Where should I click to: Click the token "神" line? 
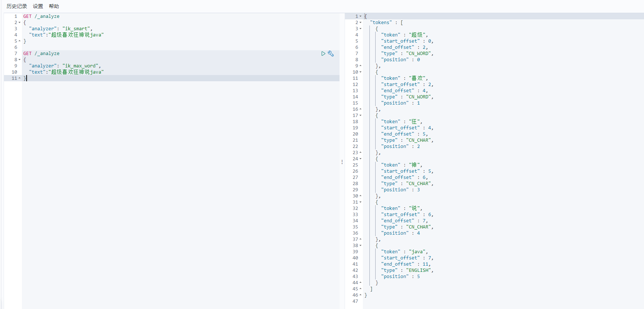[401, 165]
